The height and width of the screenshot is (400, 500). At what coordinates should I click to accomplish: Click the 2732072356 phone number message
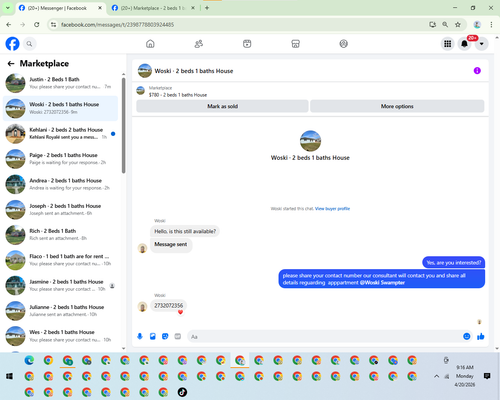tap(168, 306)
